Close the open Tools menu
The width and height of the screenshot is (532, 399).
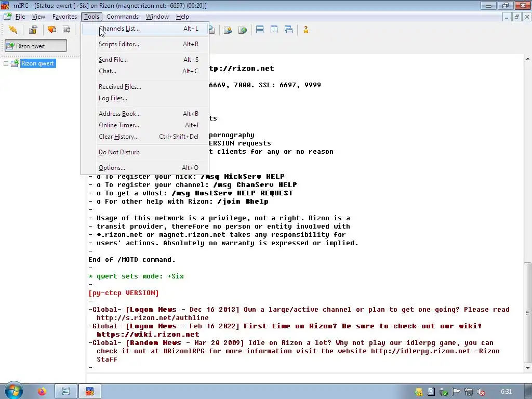tap(91, 16)
